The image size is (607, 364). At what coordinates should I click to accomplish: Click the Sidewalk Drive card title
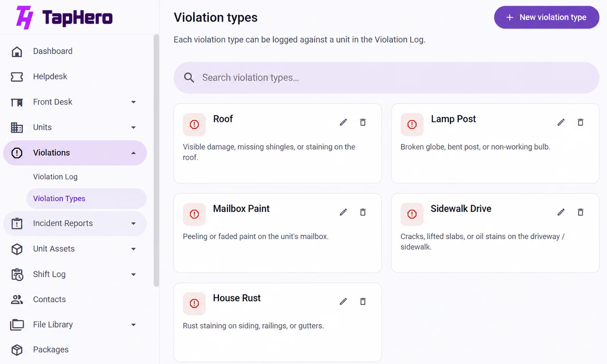[x=461, y=209]
